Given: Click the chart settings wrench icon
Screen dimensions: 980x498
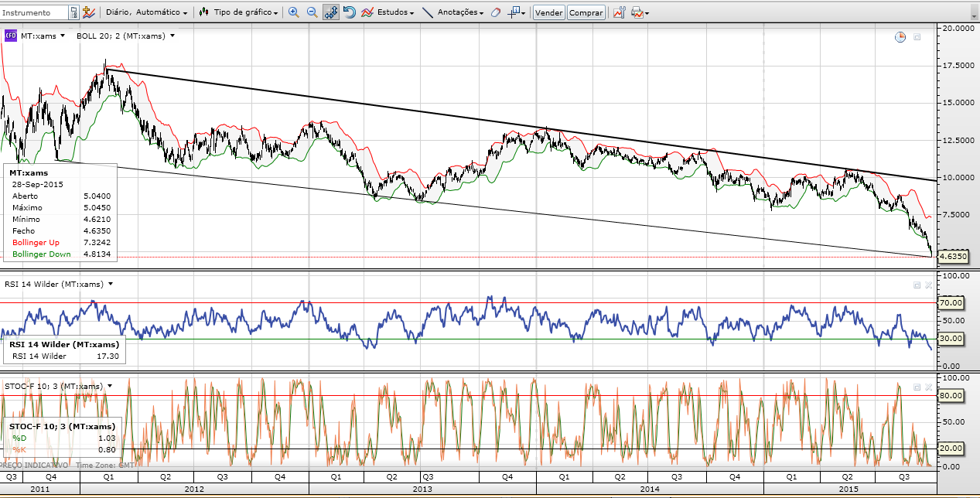Looking at the screenshot, I should [x=619, y=13].
